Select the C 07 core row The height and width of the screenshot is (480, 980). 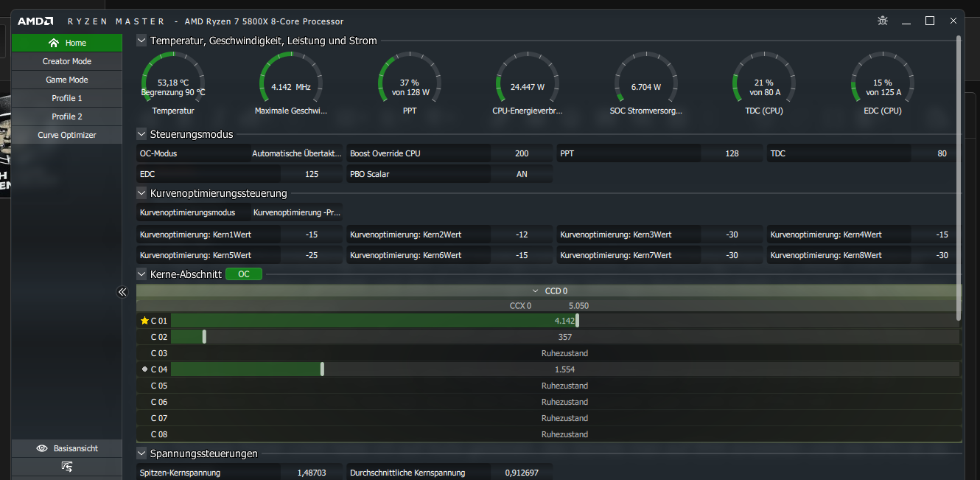549,418
